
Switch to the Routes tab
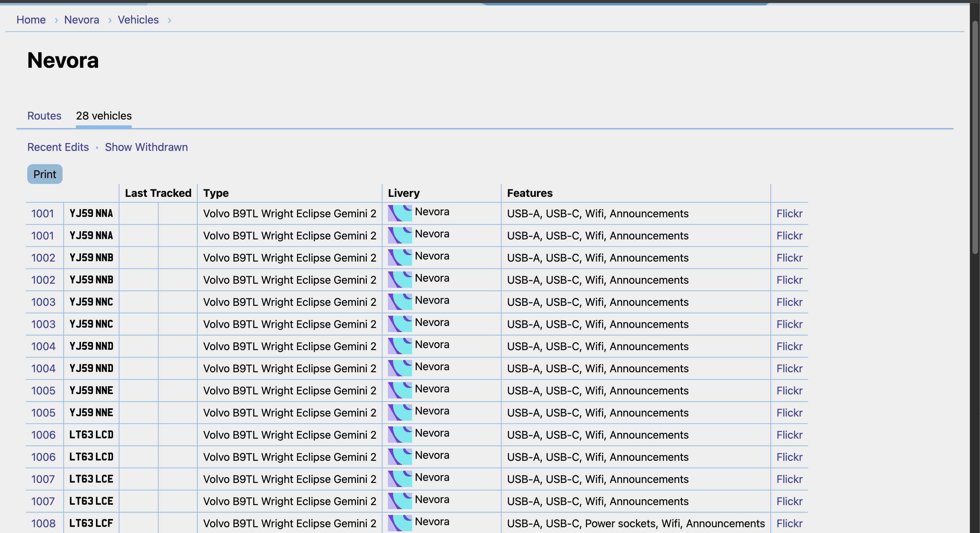(x=44, y=116)
